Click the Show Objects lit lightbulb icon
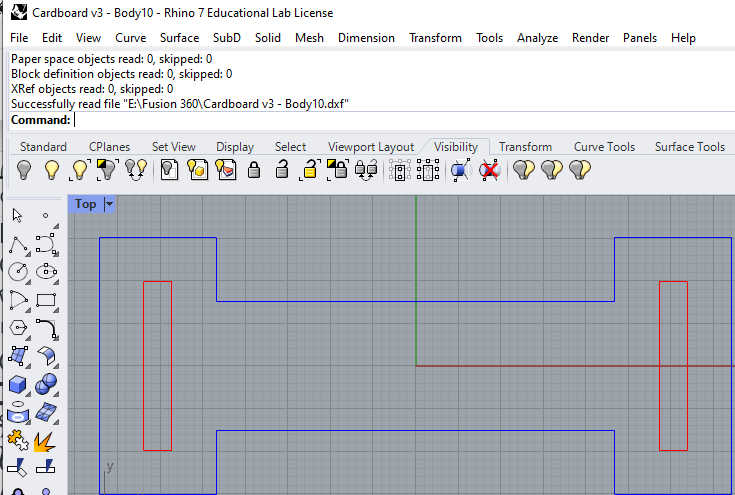The width and height of the screenshot is (735, 495). pos(51,170)
